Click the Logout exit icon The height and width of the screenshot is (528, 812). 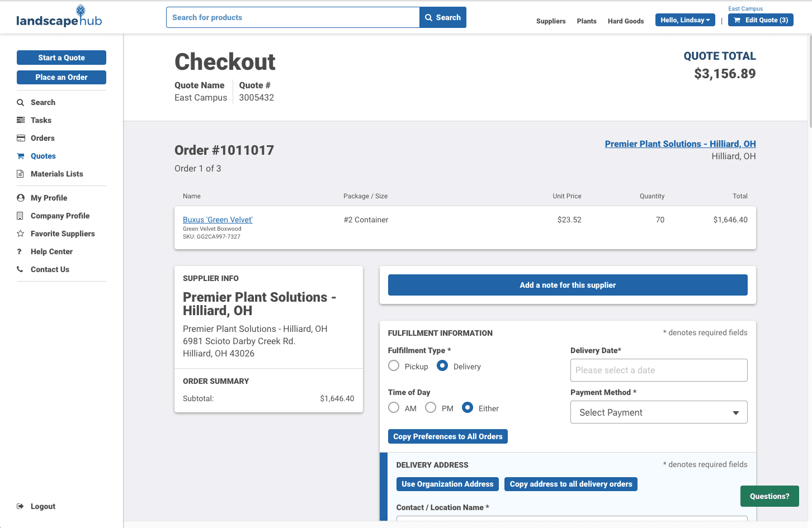pyautogui.click(x=21, y=506)
